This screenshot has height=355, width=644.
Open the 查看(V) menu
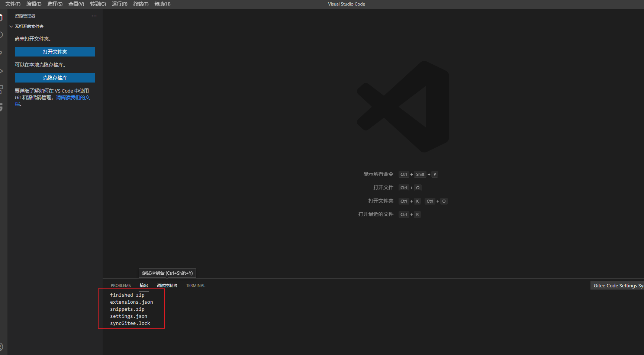coord(76,4)
